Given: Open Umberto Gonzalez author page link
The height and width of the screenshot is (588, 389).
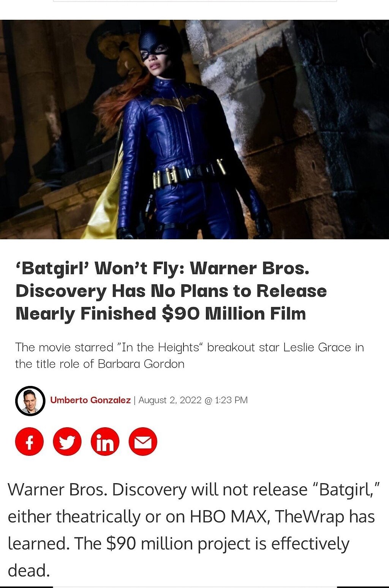Looking at the screenshot, I should (x=90, y=400).
